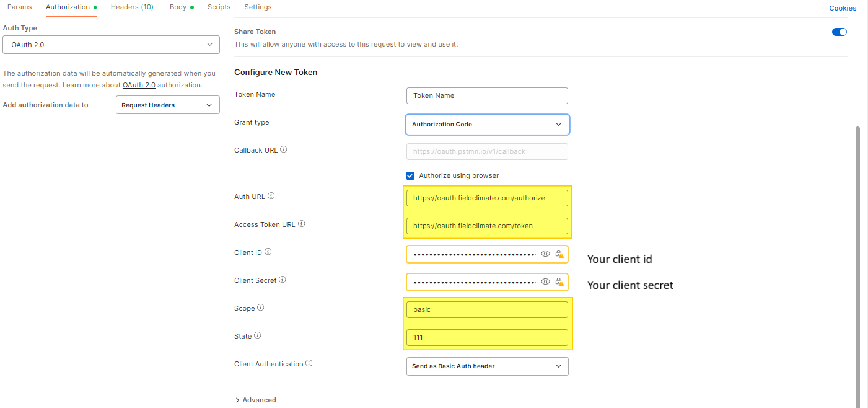Click the info icon next to Client Authentication

point(309,364)
